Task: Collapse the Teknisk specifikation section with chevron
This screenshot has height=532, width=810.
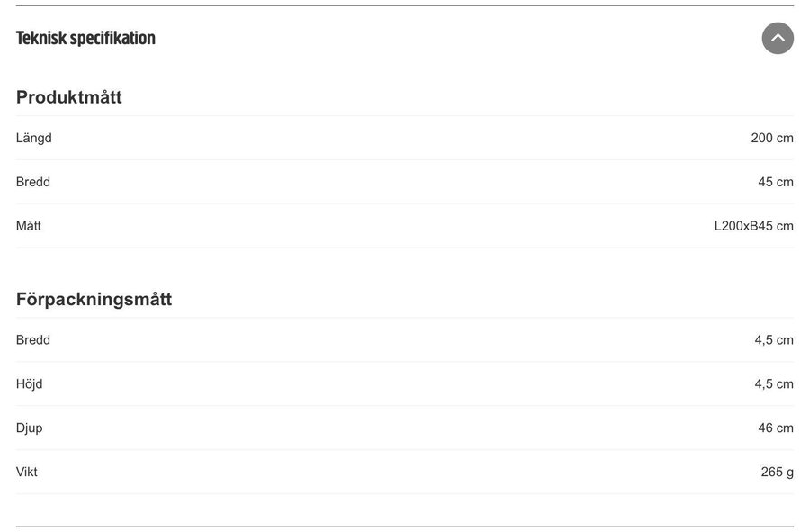Action: click(x=778, y=38)
